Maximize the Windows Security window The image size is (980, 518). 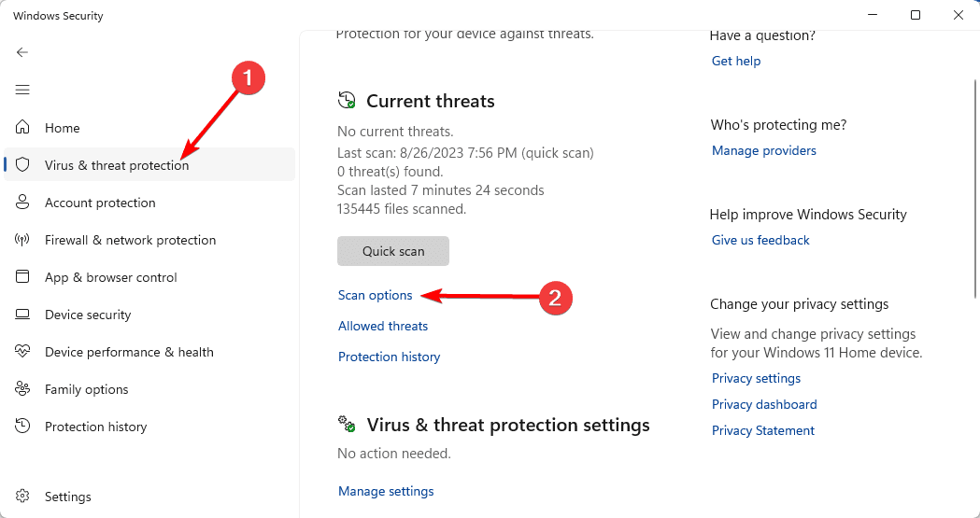[x=915, y=15]
